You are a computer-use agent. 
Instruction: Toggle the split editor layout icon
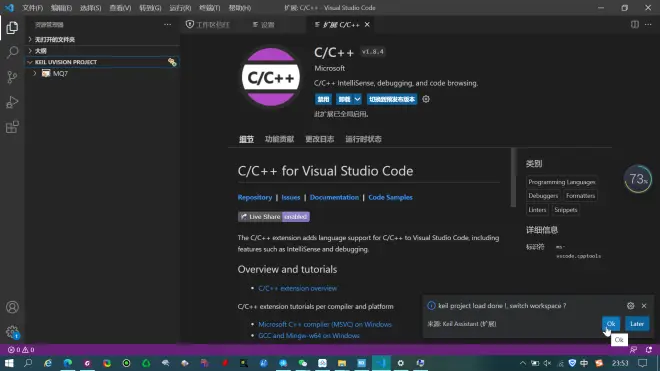tap(635, 24)
